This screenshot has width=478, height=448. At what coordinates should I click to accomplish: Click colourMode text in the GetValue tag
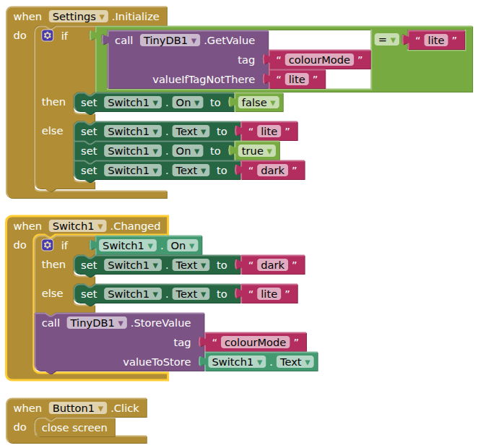point(318,60)
